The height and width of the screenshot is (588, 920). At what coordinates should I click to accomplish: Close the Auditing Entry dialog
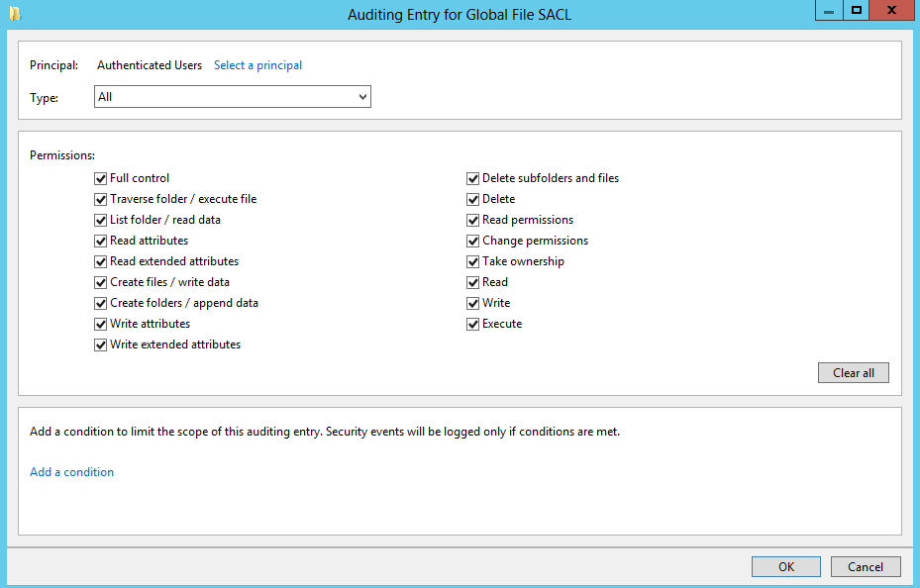click(892, 11)
